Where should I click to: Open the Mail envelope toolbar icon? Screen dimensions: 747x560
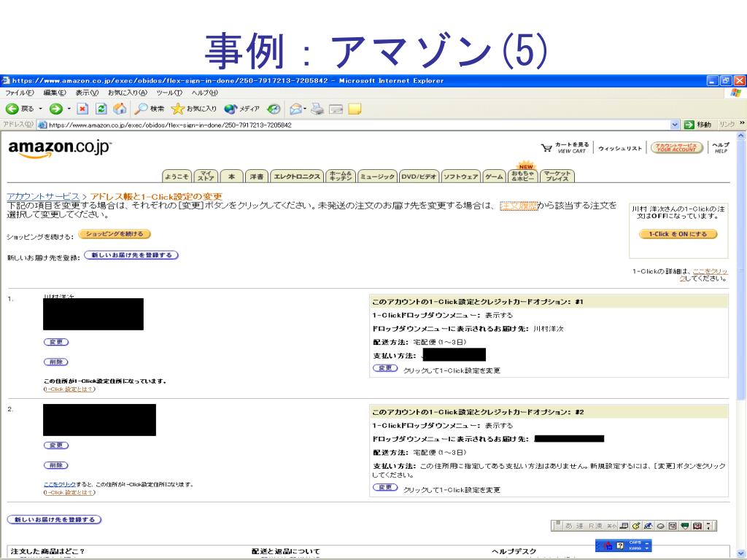(x=295, y=109)
